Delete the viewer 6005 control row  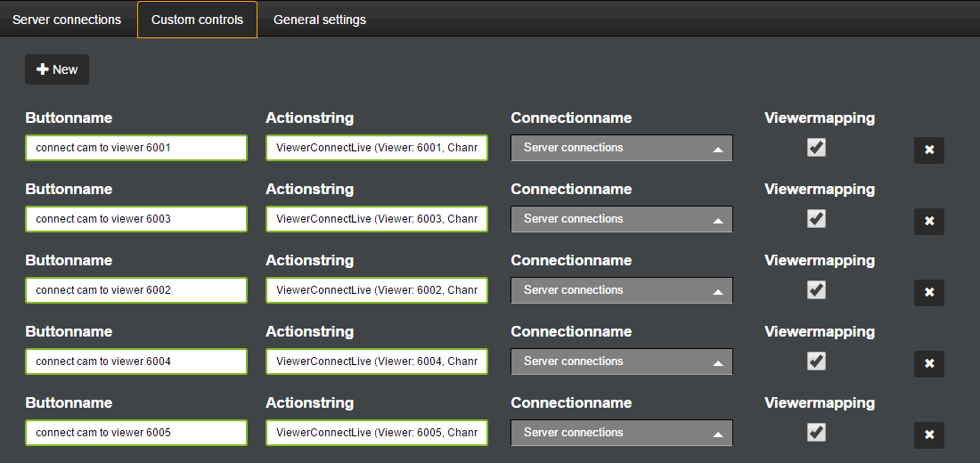928,435
